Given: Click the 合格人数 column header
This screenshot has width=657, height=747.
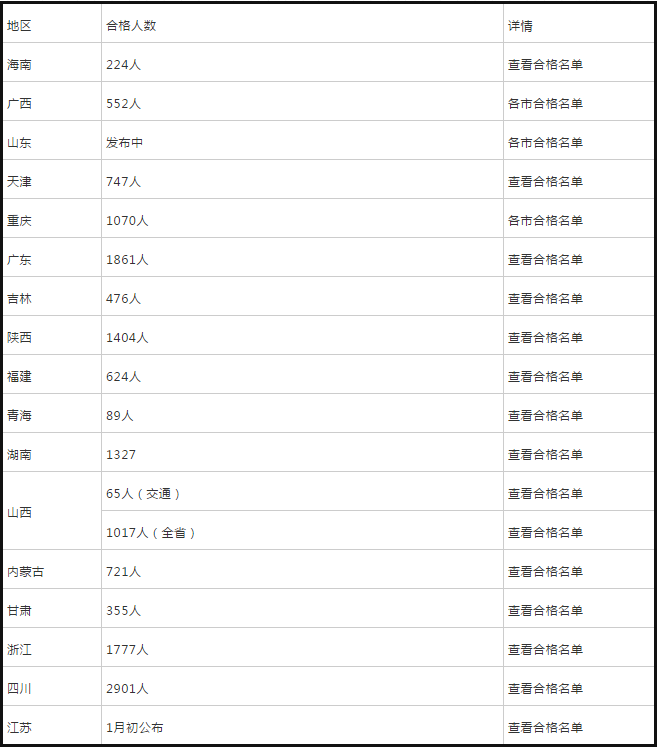Looking at the screenshot, I should click(x=131, y=26).
